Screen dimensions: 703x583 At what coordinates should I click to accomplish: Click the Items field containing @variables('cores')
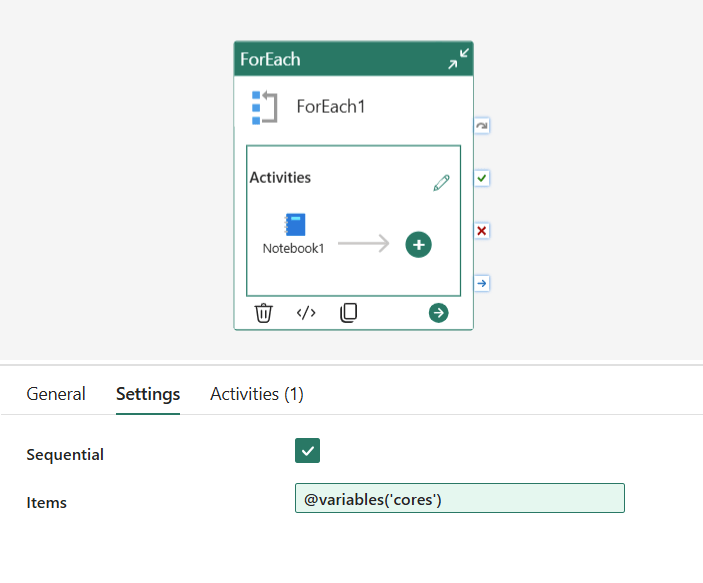(x=459, y=499)
